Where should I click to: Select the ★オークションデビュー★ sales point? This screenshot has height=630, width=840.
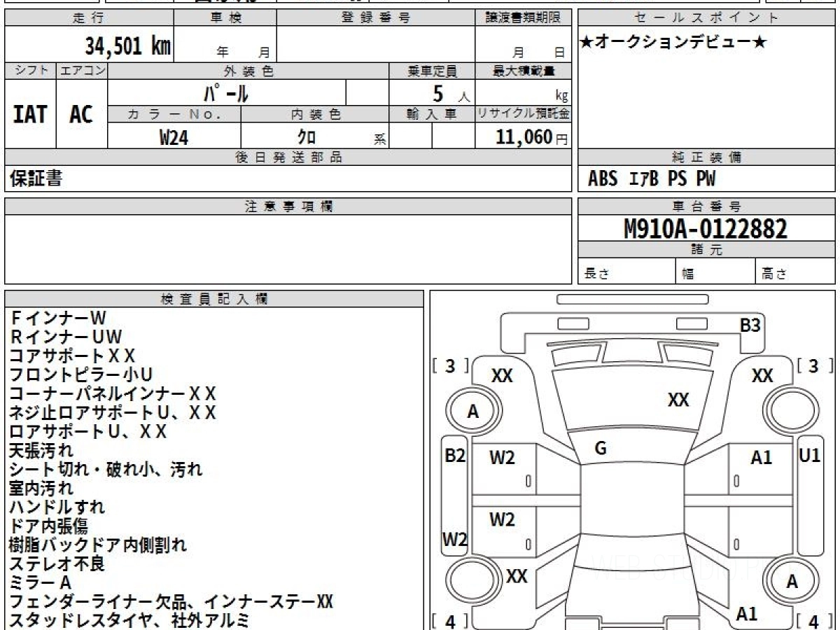pyautogui.click(x=673, y=42)
